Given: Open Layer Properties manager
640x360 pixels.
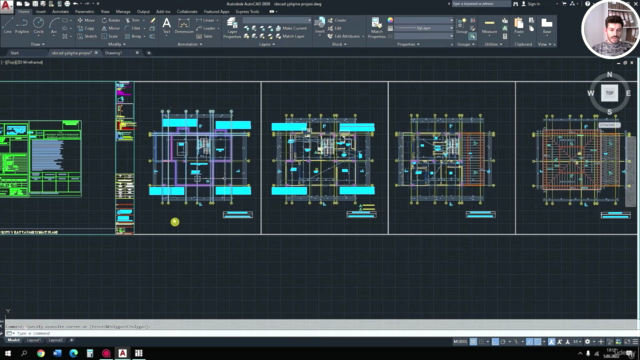Looking at the screenshot, I should [232, 28].
